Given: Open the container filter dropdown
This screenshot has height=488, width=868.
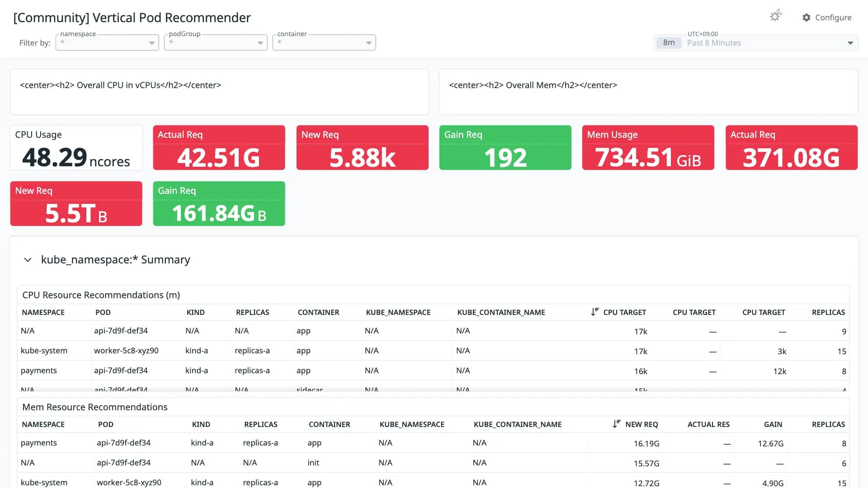Looking at the screenshot, I should [324, 42].
